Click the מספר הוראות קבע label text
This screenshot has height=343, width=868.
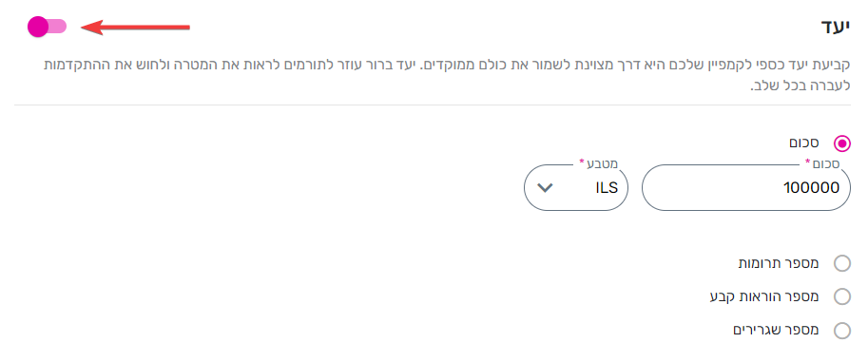(x=764, y=296)
